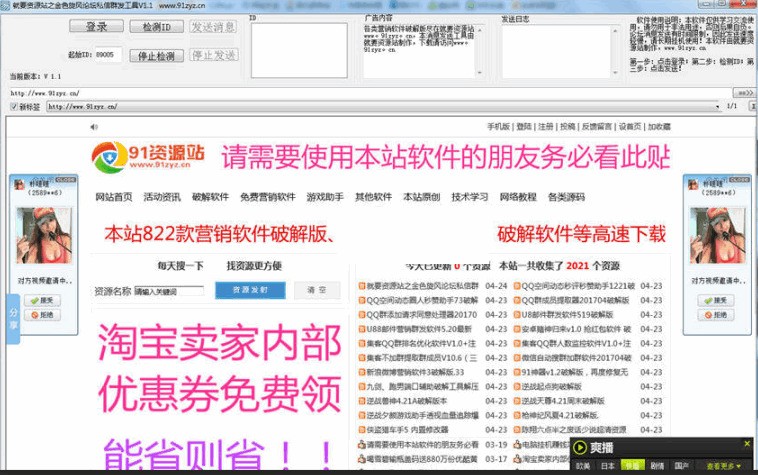Click the 91资源站 logo
Viewport: 758px width, 475px height.
point(148,158)
